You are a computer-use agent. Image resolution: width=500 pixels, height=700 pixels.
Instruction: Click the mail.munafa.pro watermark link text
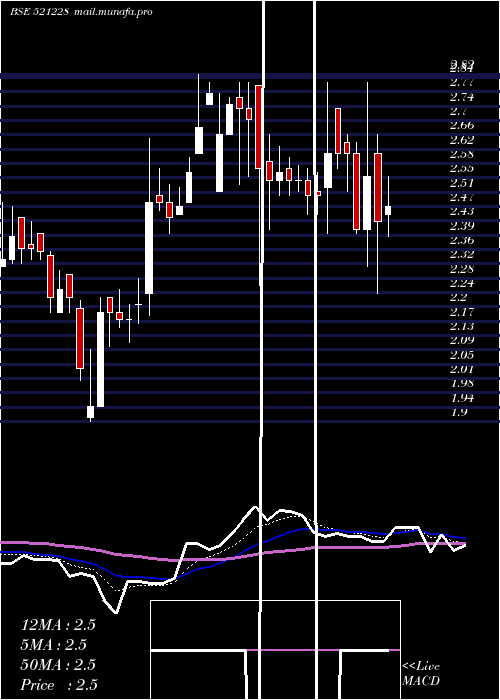click(x=112, y=12)
